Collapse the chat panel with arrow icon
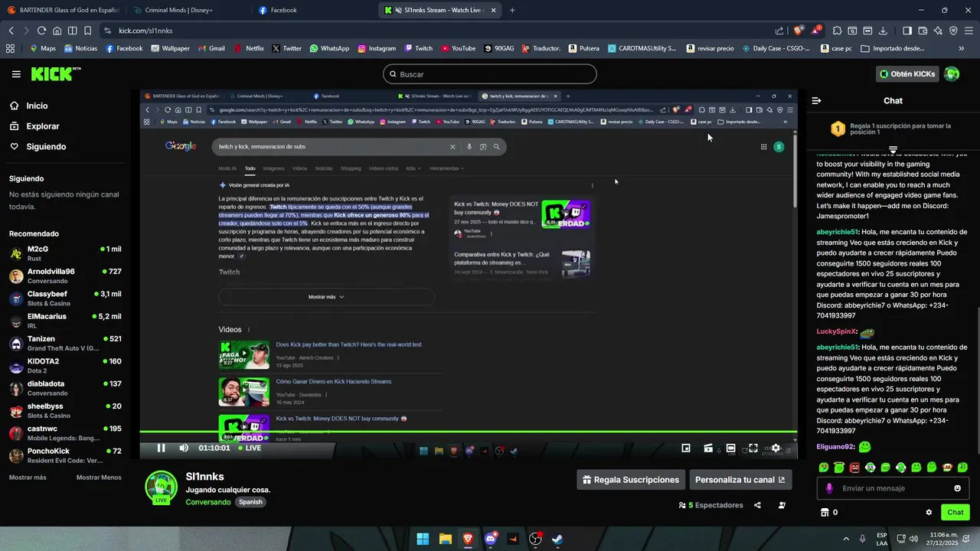Screen dimensions: 980x551 point(816,101)
